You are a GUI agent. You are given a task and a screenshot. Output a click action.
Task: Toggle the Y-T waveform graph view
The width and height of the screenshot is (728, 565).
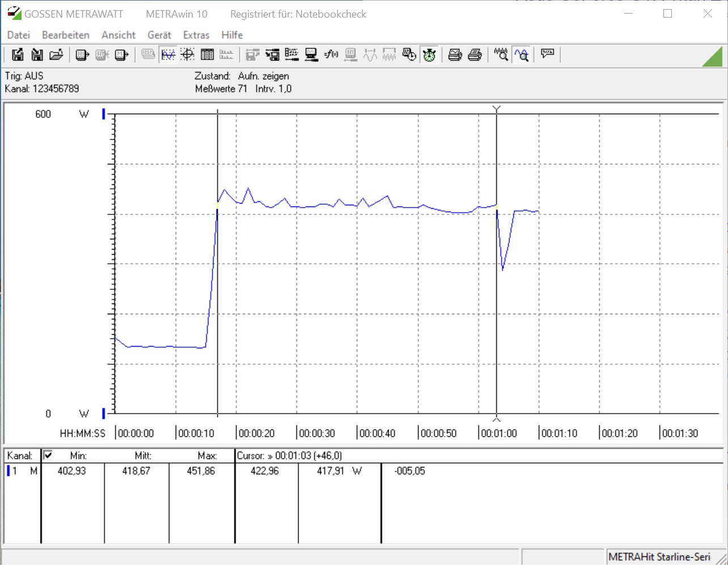click(168, 54)
